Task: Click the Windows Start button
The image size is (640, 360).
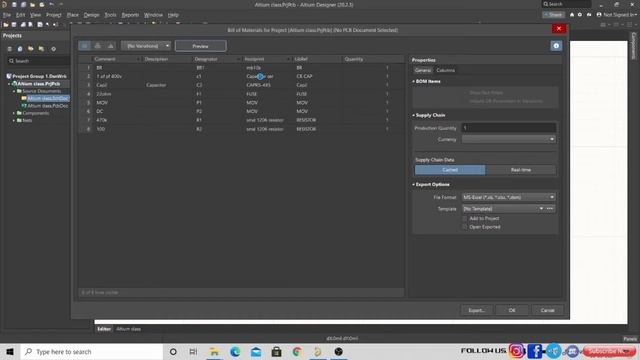Action: [10, 351]
